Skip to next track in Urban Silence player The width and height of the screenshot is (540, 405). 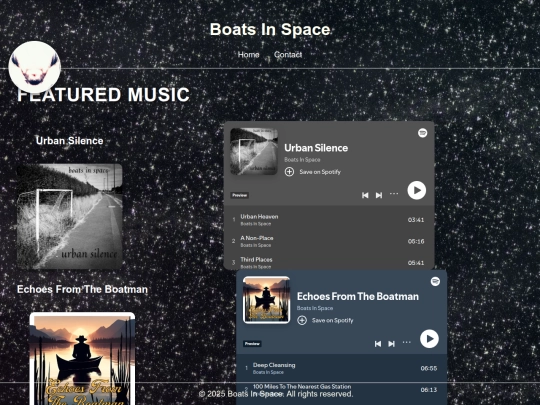379,195
